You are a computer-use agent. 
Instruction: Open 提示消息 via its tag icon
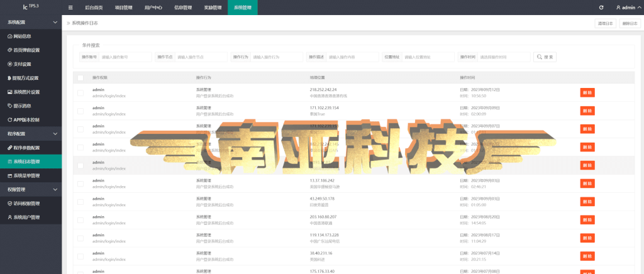(x=10, y=106)
